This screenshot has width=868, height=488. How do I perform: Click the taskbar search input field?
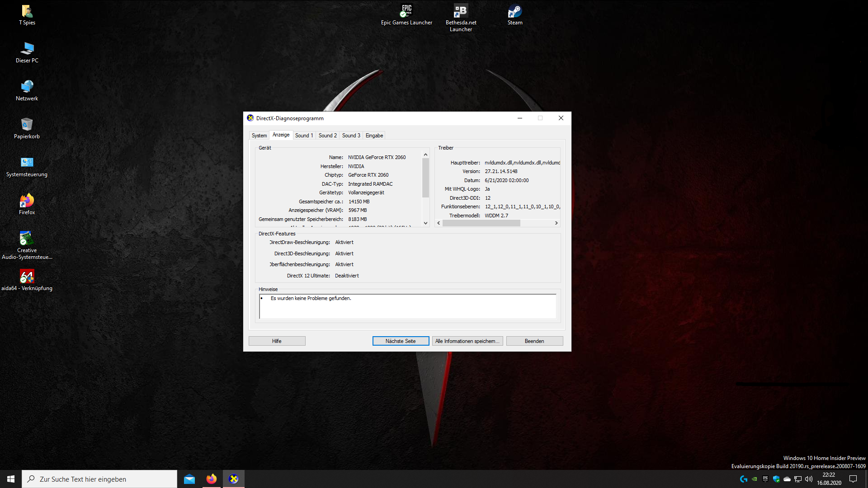(99, 479)
